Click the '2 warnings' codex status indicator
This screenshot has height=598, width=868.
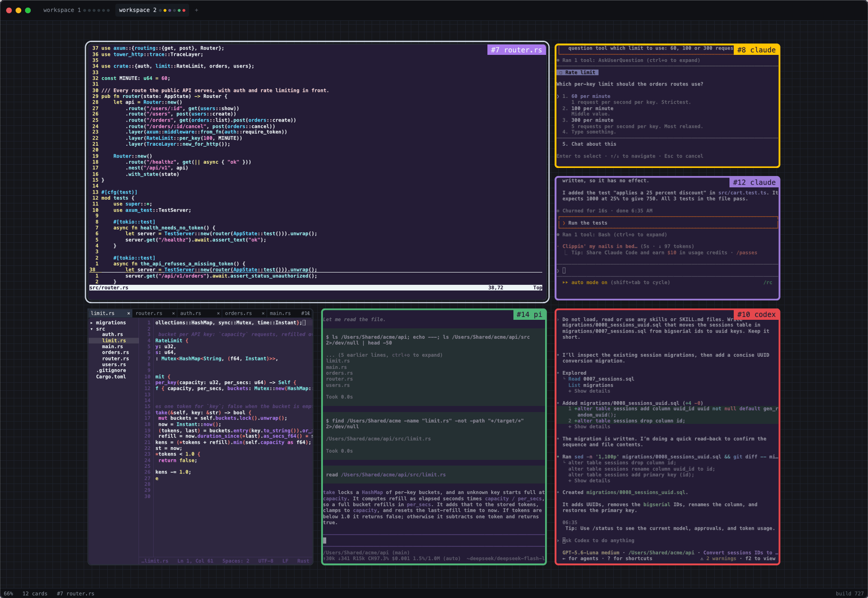pyautogui.click(x=718, y=559)
